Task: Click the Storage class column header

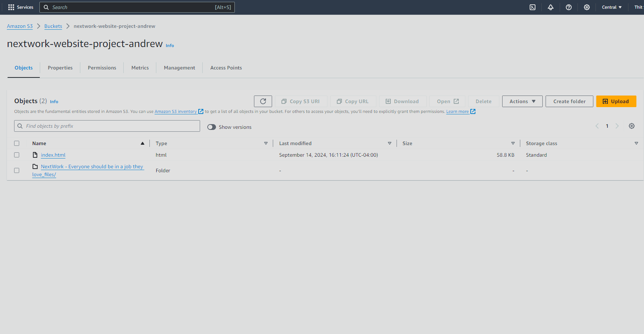Action: tap(542, 143)
